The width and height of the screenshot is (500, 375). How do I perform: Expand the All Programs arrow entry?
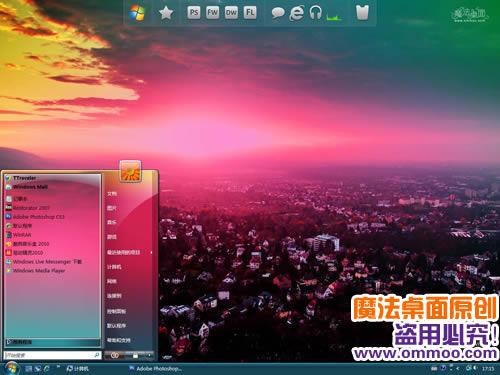pos(52,342)
